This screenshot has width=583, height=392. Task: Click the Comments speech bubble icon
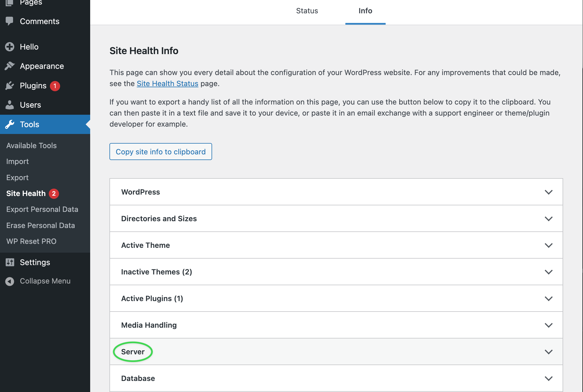coord(9,21)
